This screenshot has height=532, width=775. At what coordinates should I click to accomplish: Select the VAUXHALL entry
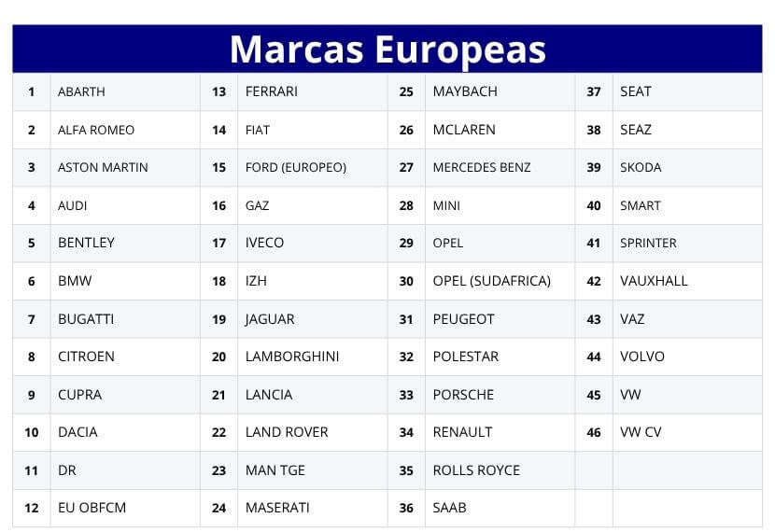687,281
